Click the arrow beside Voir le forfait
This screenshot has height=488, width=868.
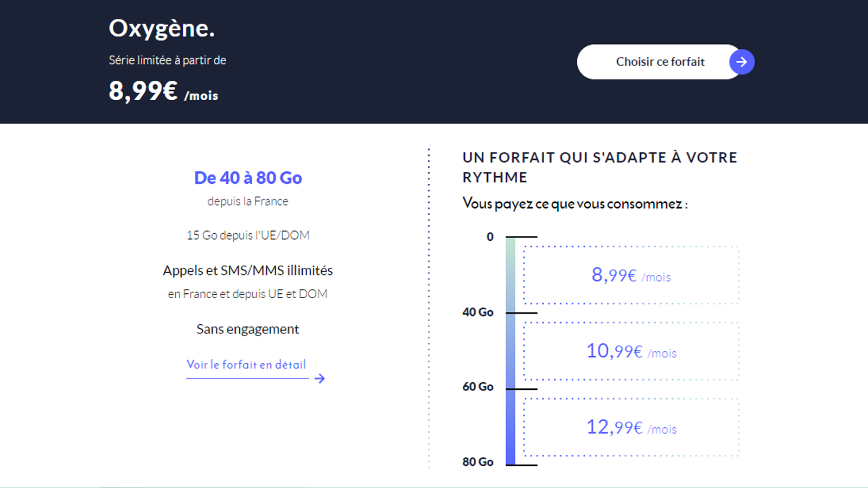[320, 378]
